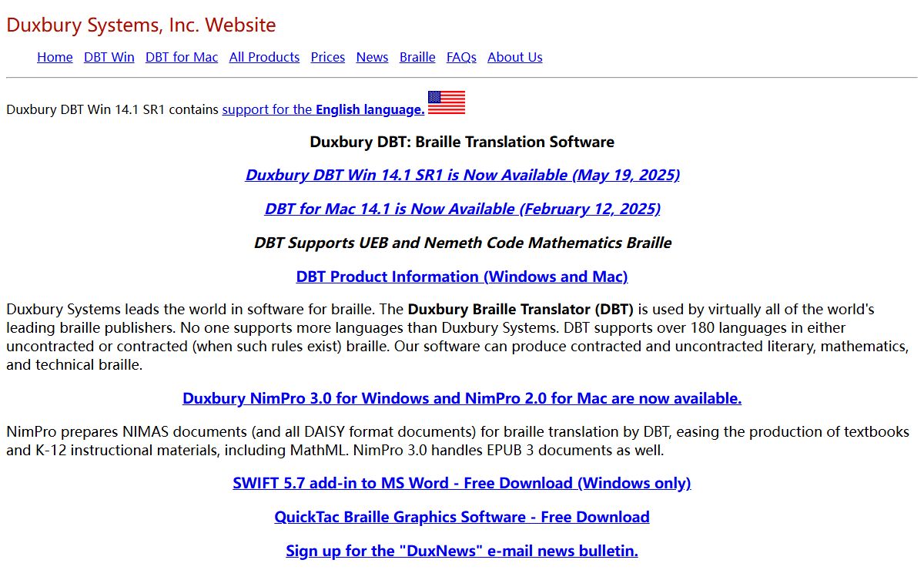924x570 pixels.
Task: Open QuickTac Braille Graphics Software download
Action: coord(462,517)
